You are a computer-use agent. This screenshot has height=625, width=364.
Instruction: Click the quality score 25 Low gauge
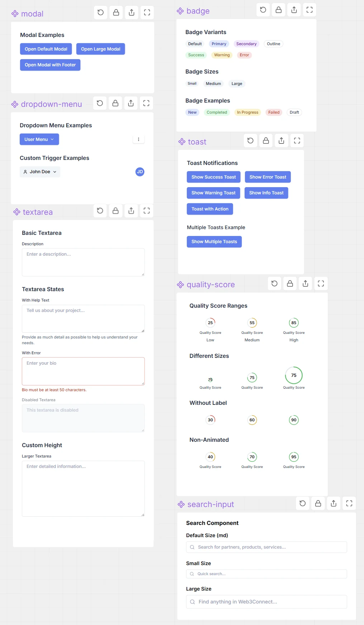[x=211, y=323]
